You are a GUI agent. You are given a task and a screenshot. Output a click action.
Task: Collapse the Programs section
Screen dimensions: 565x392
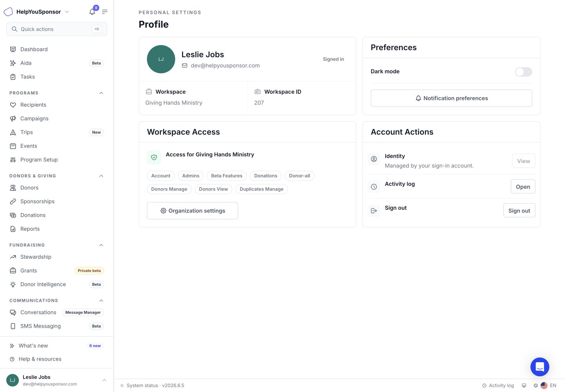[x=101, y=93]
